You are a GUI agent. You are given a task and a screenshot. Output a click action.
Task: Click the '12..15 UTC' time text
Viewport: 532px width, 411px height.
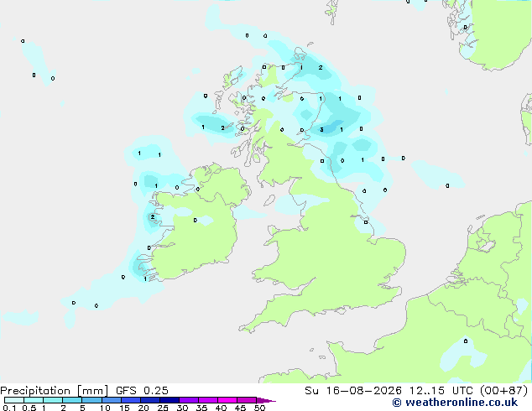441,391
